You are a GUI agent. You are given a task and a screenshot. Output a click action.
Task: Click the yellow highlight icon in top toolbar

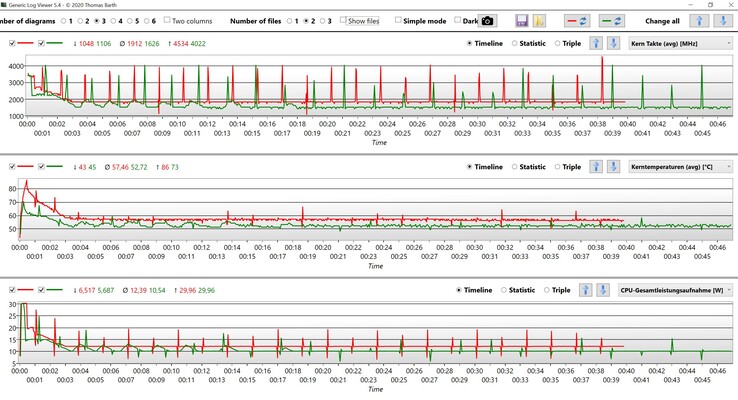(x=540, y=20)
